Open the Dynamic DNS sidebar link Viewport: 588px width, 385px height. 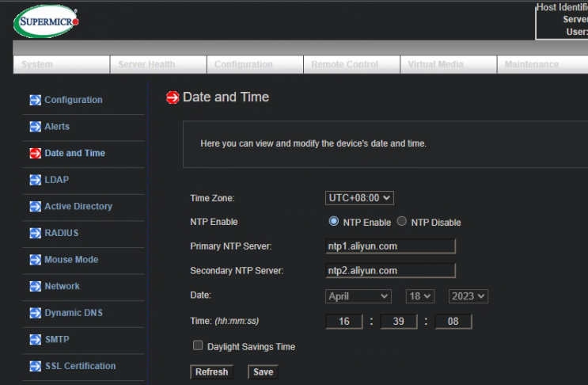(74, 313)
